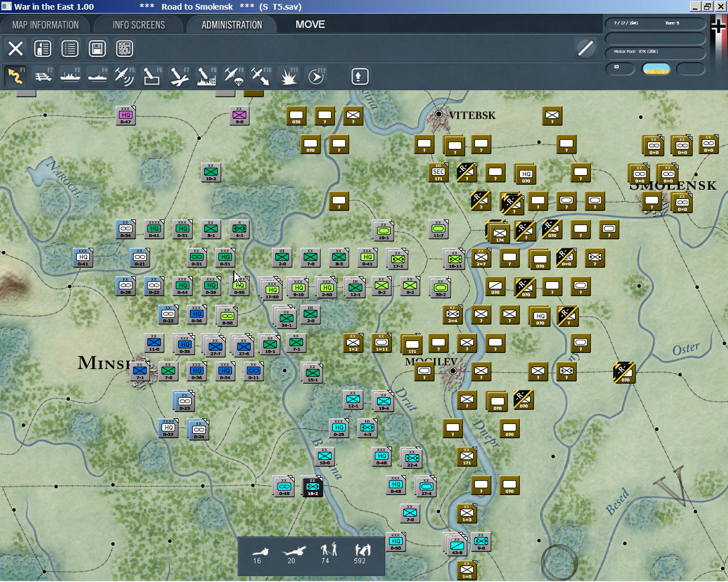Screen dimensions: 728x582
Task: Click the HQ unit labeled 0-37
Action: click(x=168, y=428)
